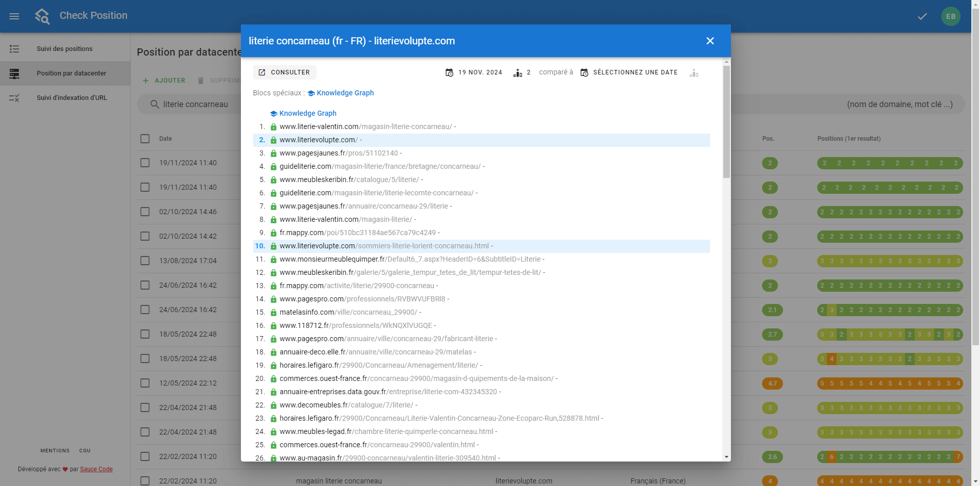
Task: Open the SÉLECTIONNEZ UNE DATE picker
Action: [629, 72]
